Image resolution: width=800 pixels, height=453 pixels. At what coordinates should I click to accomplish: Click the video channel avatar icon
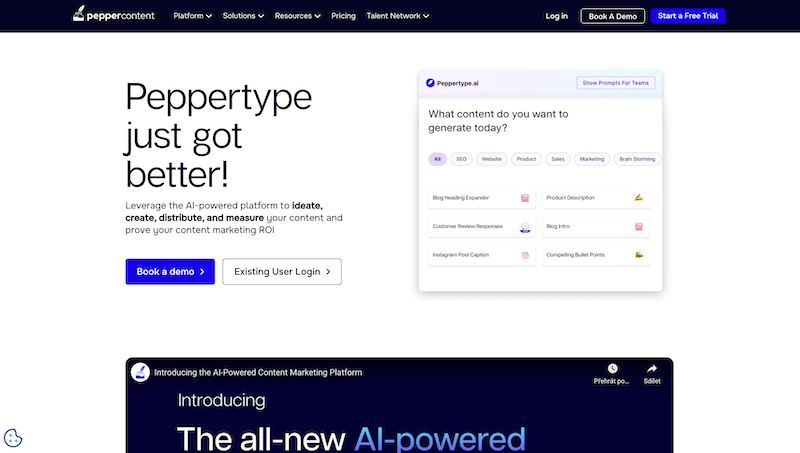pos(141,372)
